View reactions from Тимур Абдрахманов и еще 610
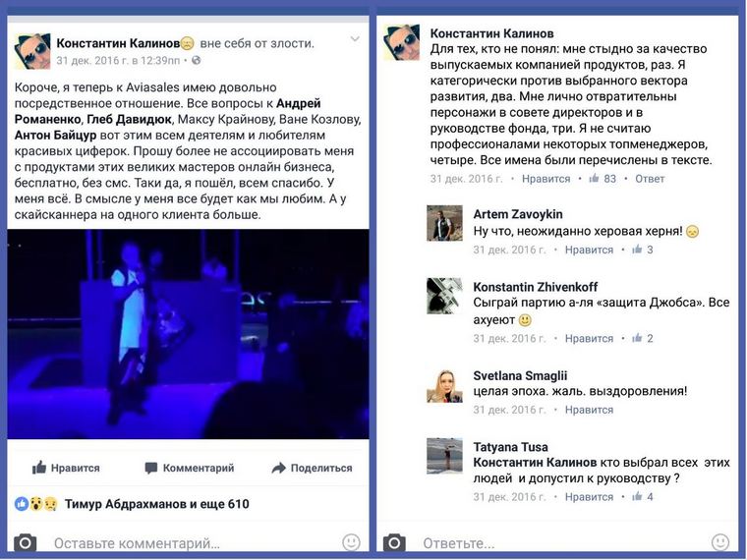This screenshot has height=560, width=747. [x=132, y=504]
